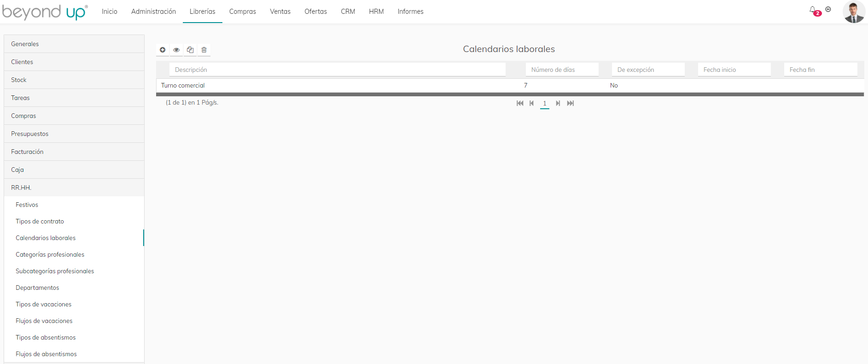Open Festivos in the sidebar
Image resolution: width=868 pixels, height=364 pixels.
[x=74, y=205]
